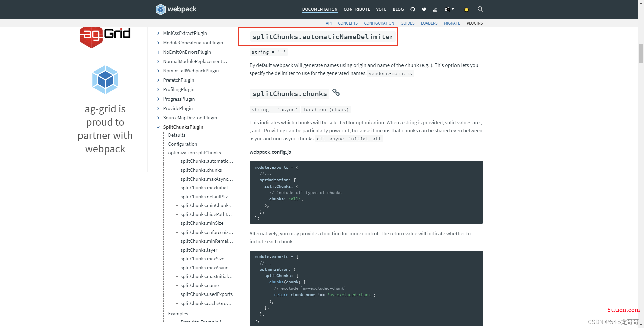Screen dimensions: 644x328
Task: Collapse SplitChunksPlugin chevron
Action: (x=158, y=127)
